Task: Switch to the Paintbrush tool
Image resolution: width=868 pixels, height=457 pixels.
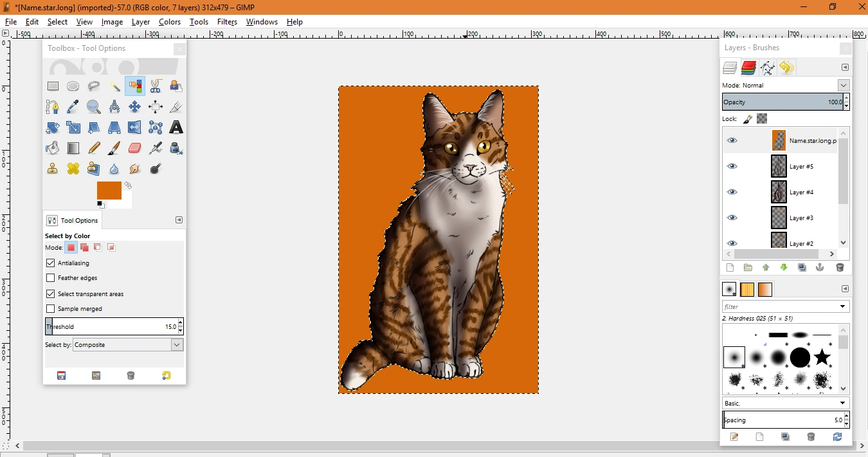Action: point(114,148)
